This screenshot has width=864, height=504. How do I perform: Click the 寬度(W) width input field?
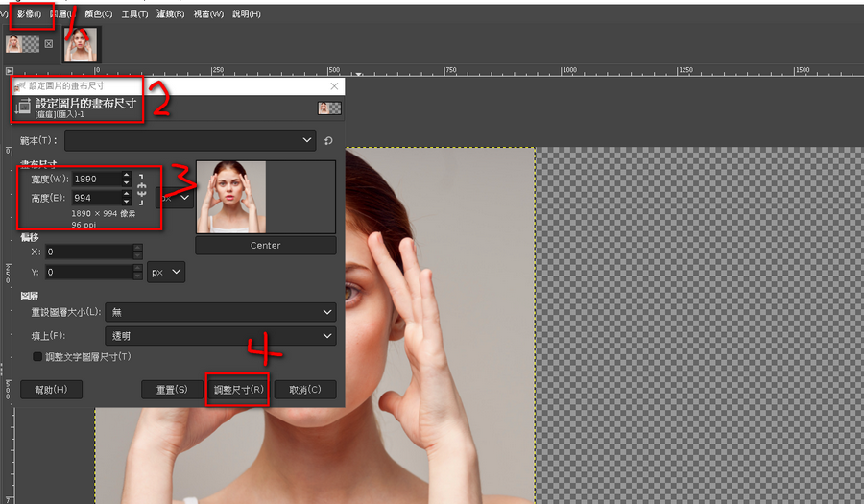click(94, 179)
